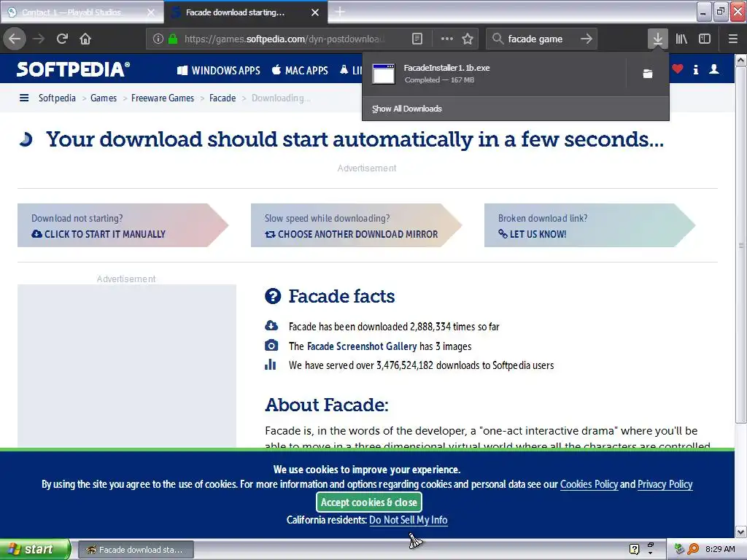The image size is (747, 560).
Task: Click the green secure connection padlock
Action: coord(173,39)
